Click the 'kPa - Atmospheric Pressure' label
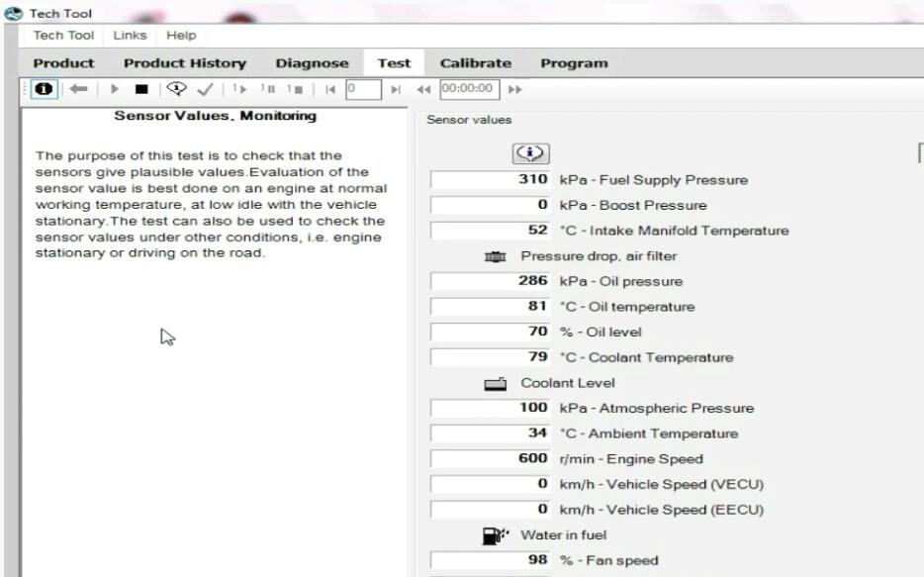 click(x=657, y=409)
